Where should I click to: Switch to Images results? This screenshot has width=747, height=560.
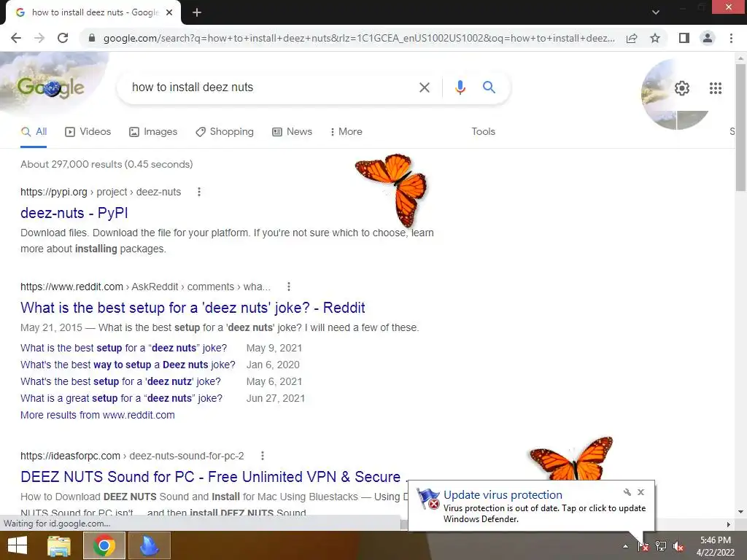(153, 132)
